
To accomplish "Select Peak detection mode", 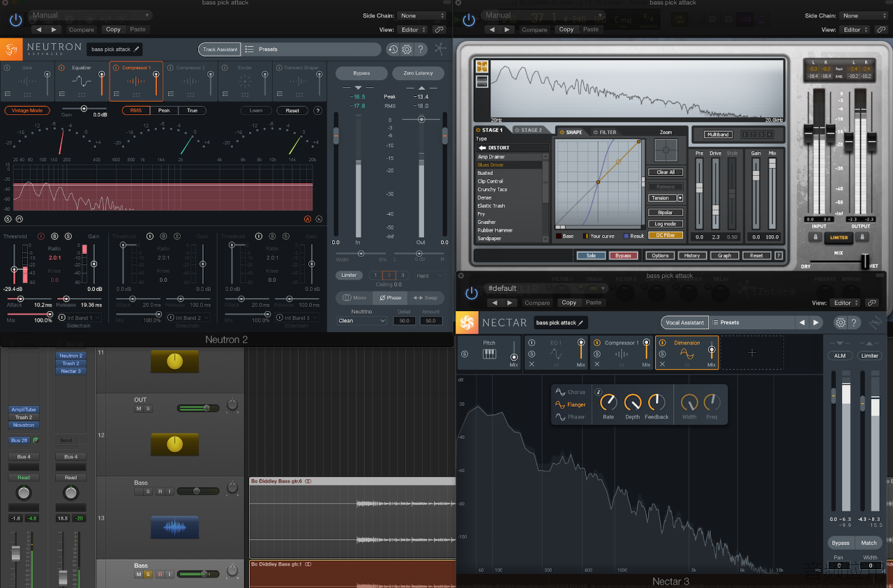I will (x=164, y=110).
